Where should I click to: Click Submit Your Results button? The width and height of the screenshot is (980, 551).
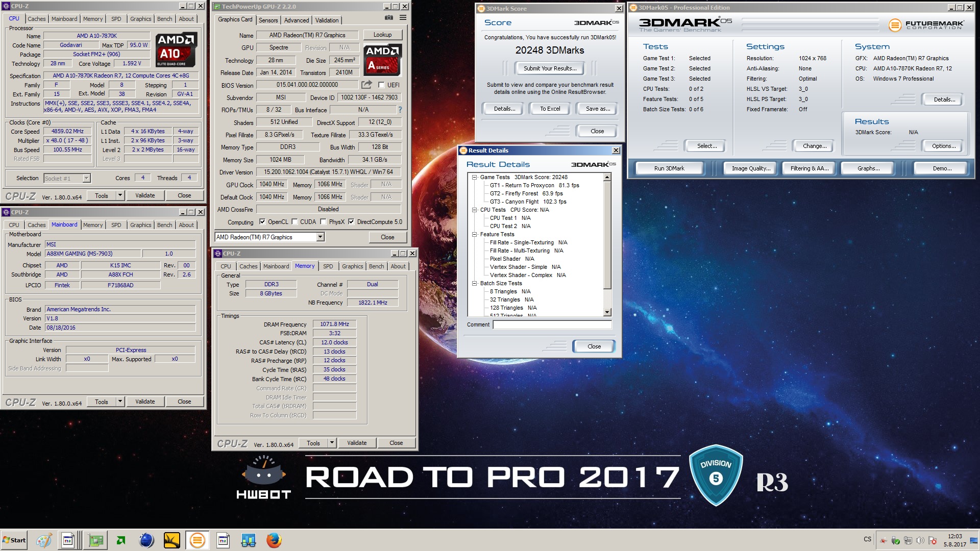point(550,68)
